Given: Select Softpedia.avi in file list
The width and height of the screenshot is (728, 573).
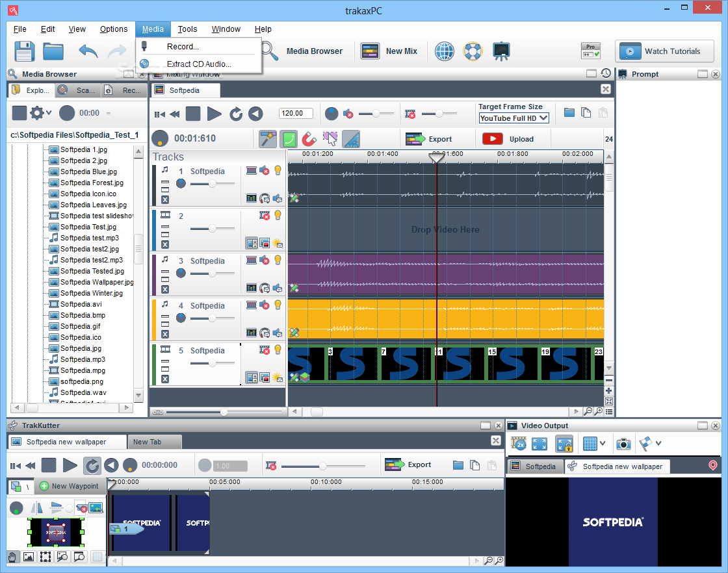Looking at the screenshot, I should [x=81, y=304].
